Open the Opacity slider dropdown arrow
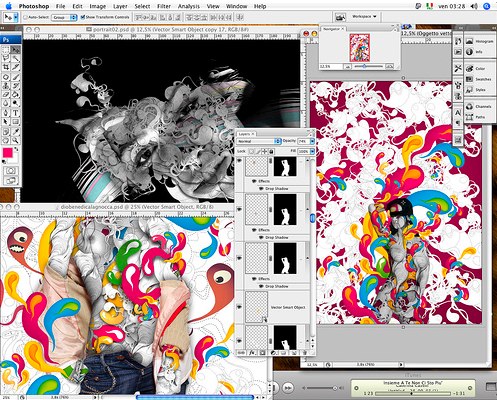Viewport: 497px width, 400px height. [x=312, y=141]
